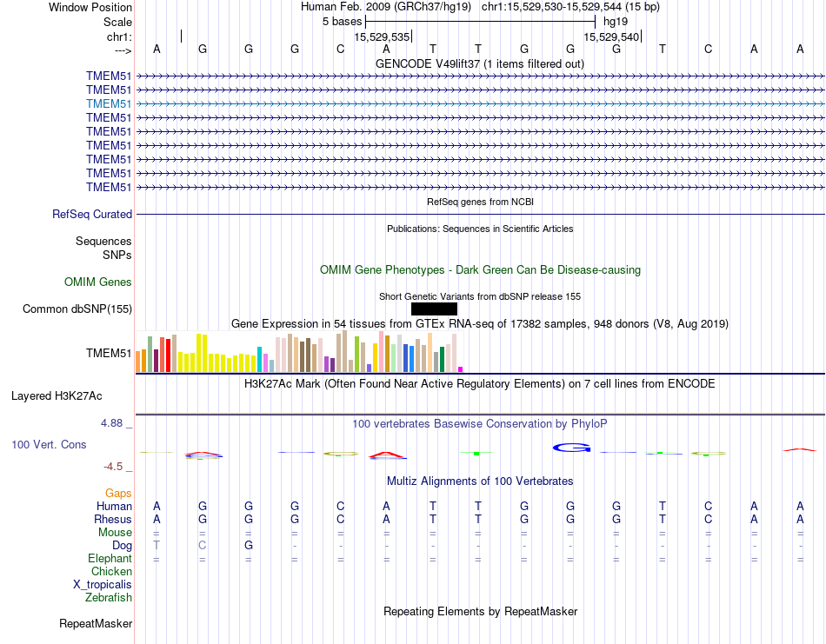Click the SNPs track label
Image resolution: width=826 pixels, height=644 pixels.
click(117, 255)
